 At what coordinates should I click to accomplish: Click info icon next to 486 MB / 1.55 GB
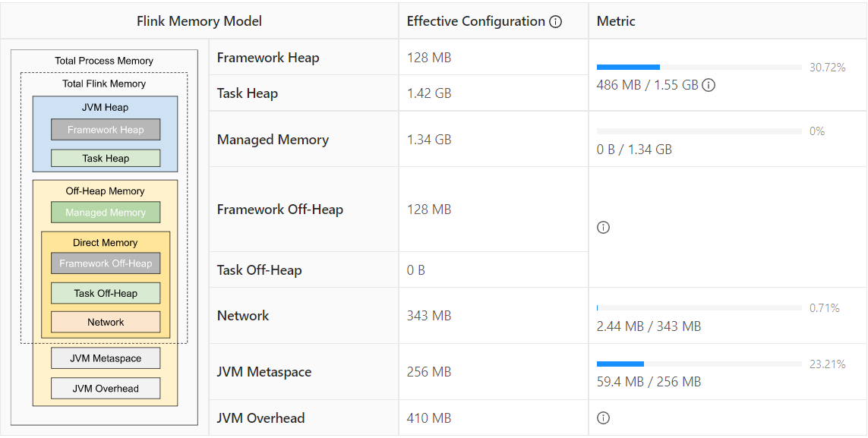click(709, 85)
